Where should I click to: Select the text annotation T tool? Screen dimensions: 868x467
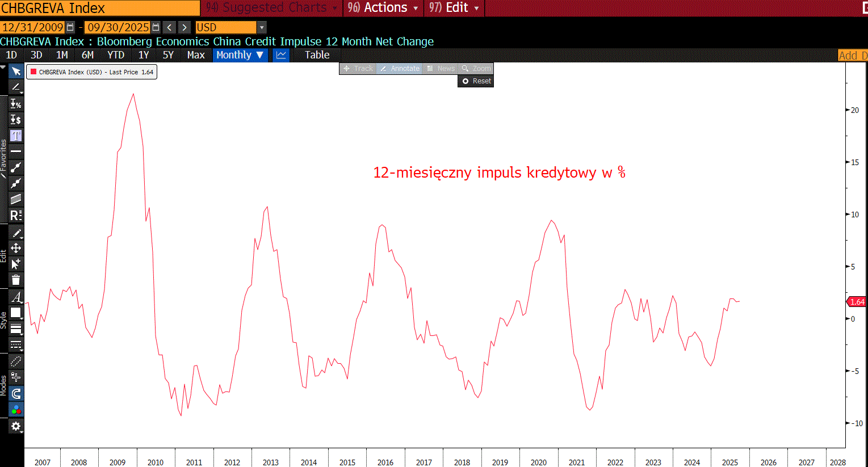(16, 136)
